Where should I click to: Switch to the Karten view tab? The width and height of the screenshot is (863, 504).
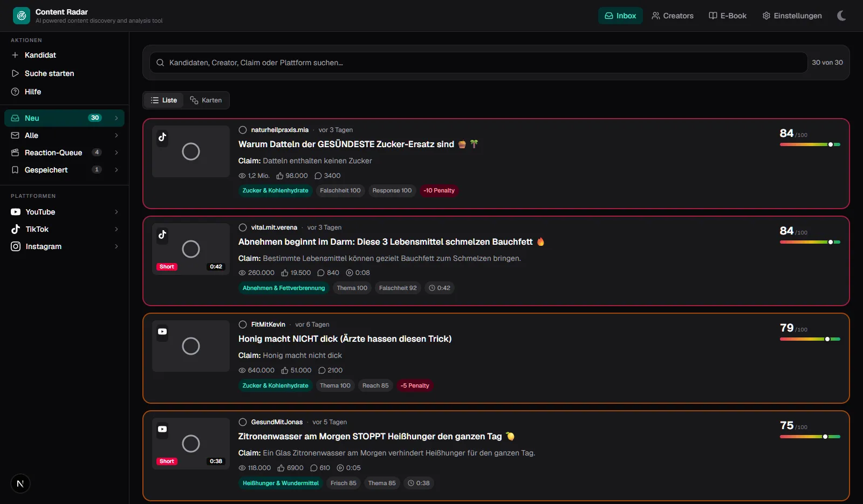coord(206,100)
